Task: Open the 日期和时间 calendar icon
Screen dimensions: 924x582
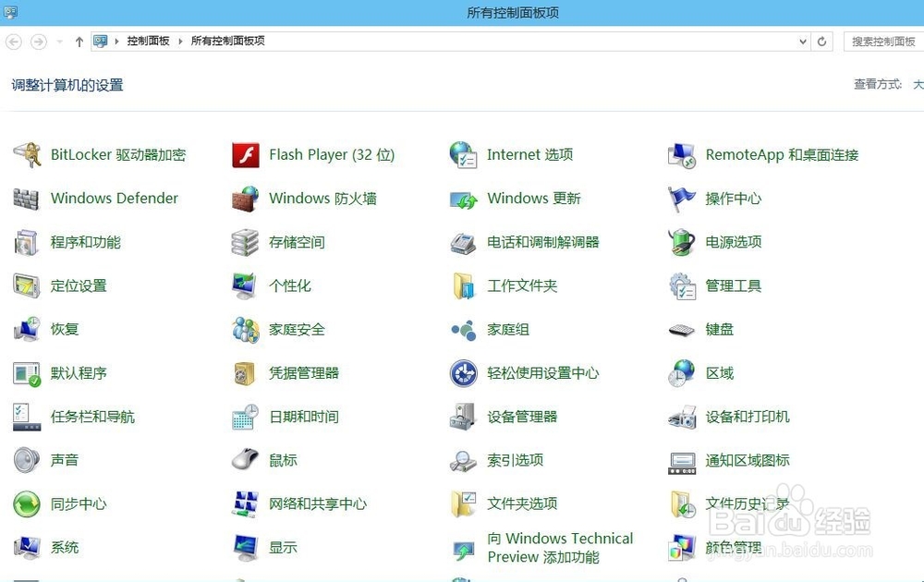Action: (246, 417)
